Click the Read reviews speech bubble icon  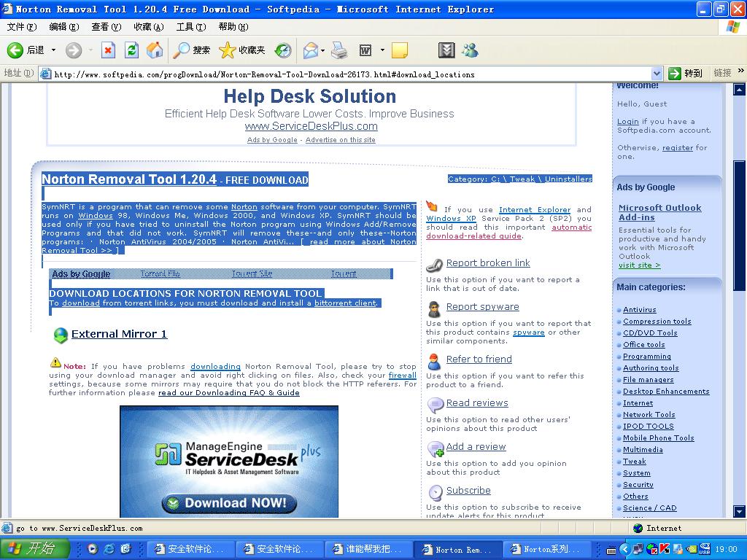pyautogui.click(x=435, y=405)
